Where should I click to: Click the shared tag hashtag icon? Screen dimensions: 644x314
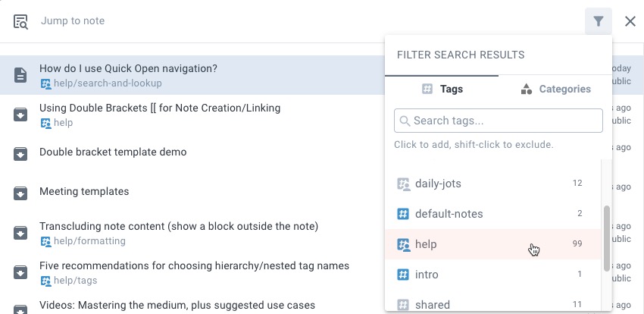coord(403,305)
